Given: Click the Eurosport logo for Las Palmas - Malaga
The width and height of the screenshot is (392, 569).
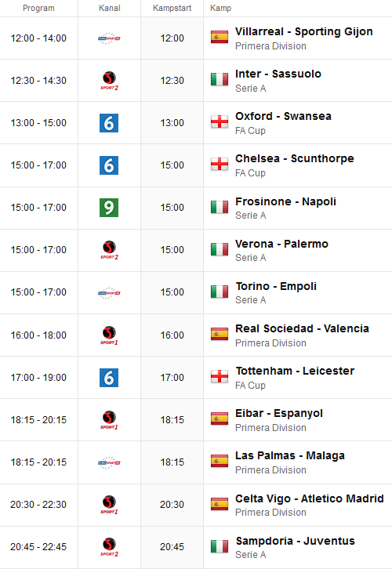Looking at the screenshot, I should [109, 462].
